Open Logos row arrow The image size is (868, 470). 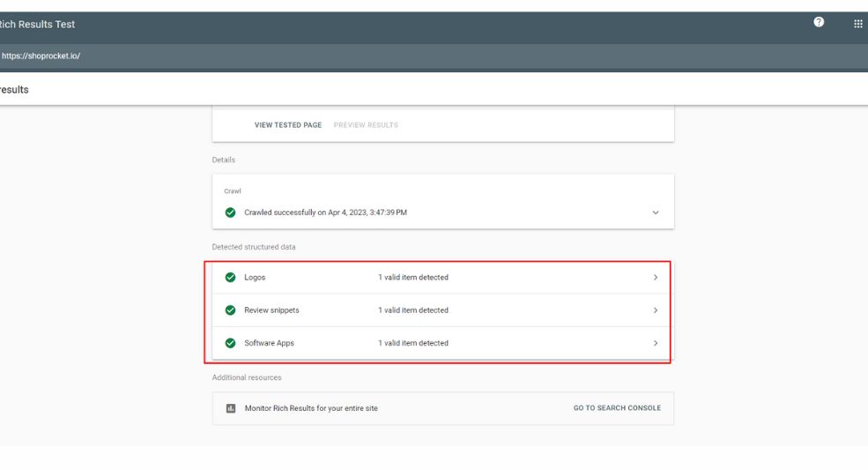(x=656, y=277)
